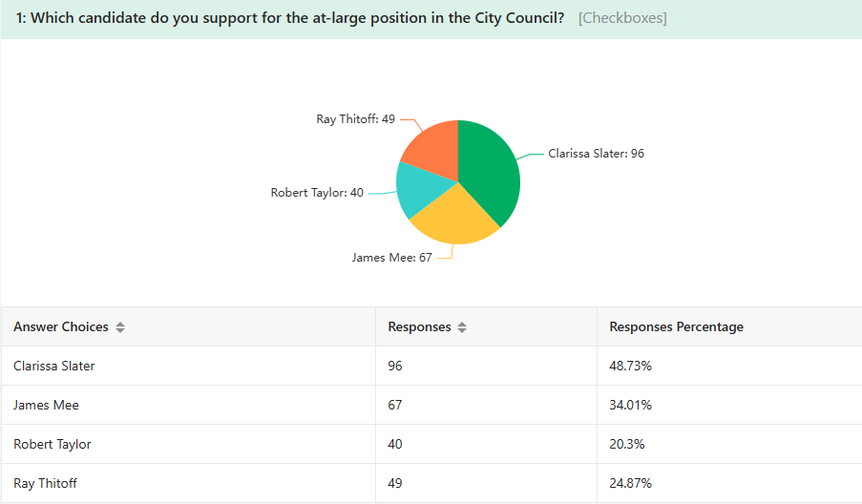Click the 'Ray Thitoff: 49' chart label
Image resolution: width=862 pixels, height=504 pixels.
coord(355,118)
